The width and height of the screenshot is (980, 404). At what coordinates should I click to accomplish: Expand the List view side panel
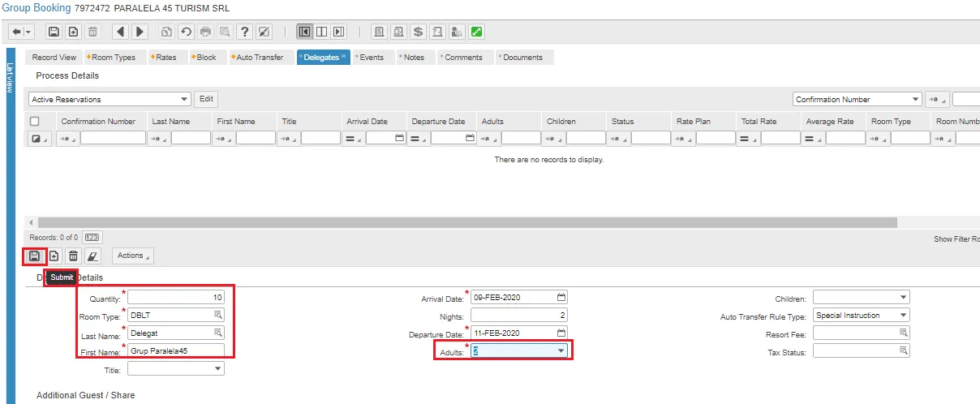(10, 78)
